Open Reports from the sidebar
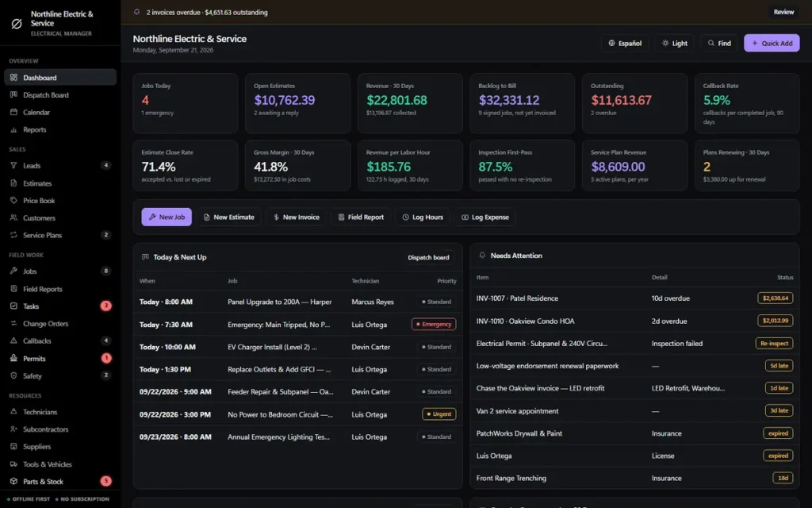The width and height of the screenshot is (812, 508). (60, 129)
